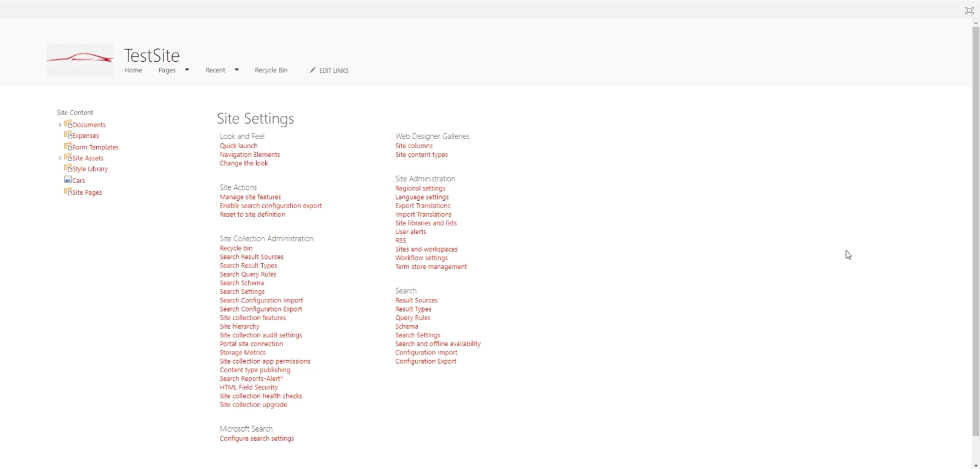This screenshot has width=980, height=469.
Task: Click the TestSite car logo image
Action: click(x=80, y=59)
